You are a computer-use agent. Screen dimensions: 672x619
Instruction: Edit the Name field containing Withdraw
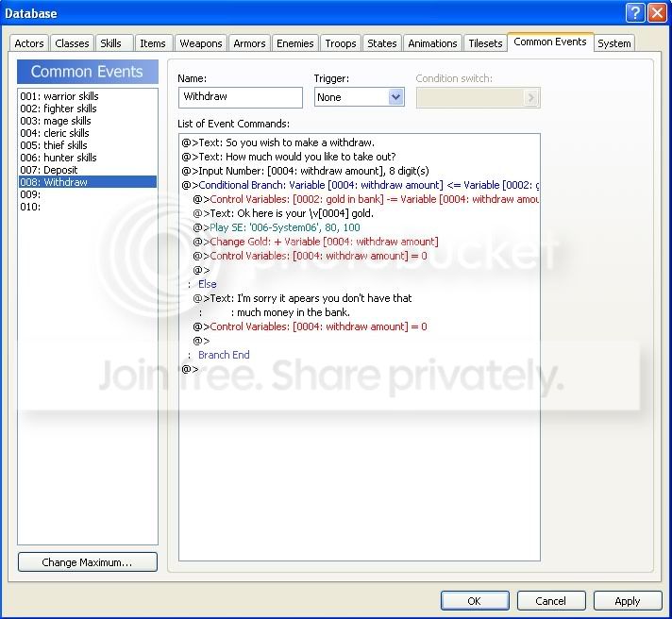click(x=240, y=97)
